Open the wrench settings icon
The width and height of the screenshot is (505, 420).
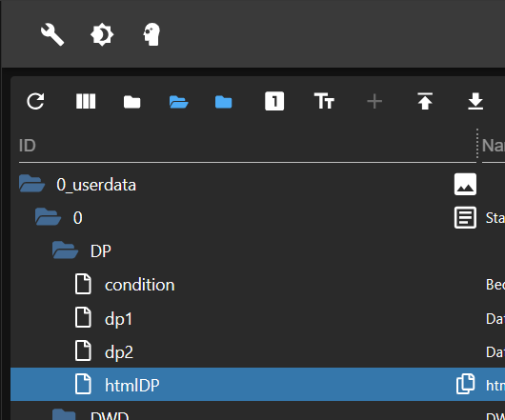click(52, 34)
